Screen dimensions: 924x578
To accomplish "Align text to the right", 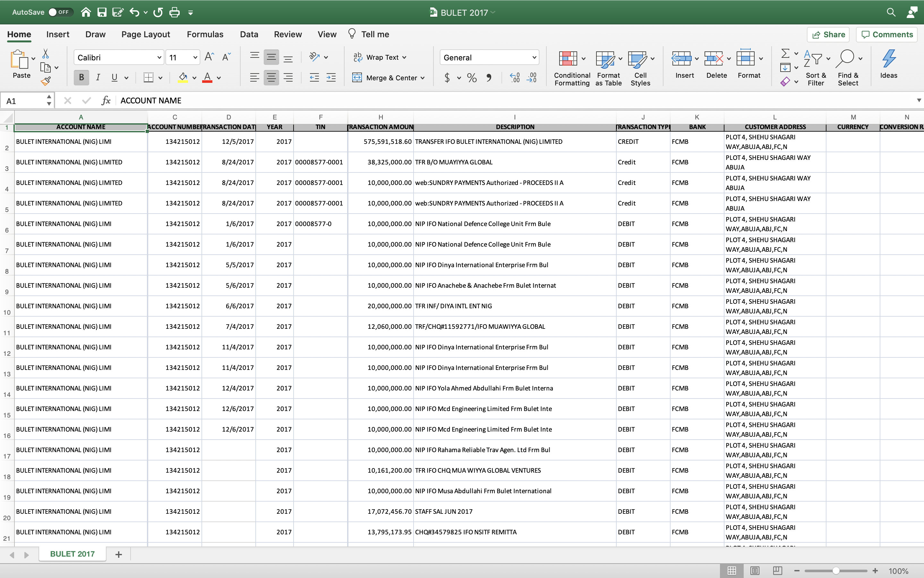I will (x=288, y=78).
